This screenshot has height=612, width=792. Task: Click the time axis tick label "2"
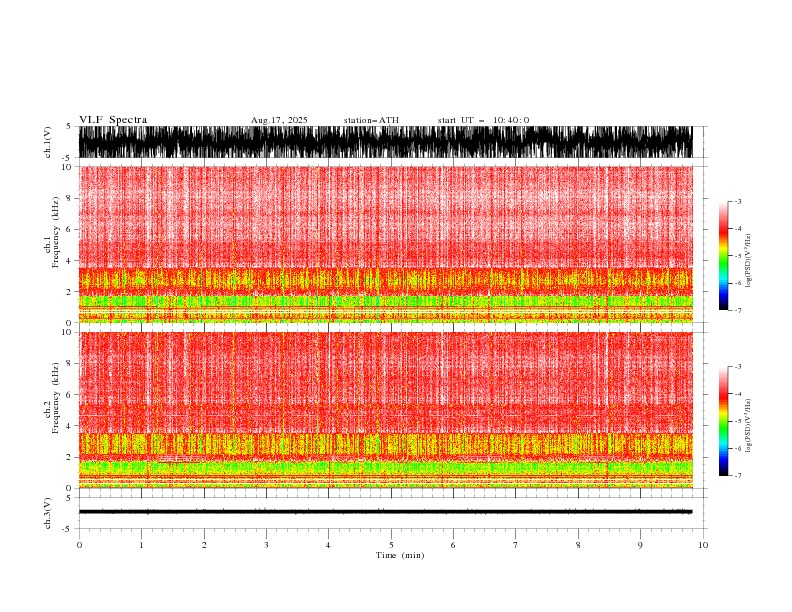204,545
